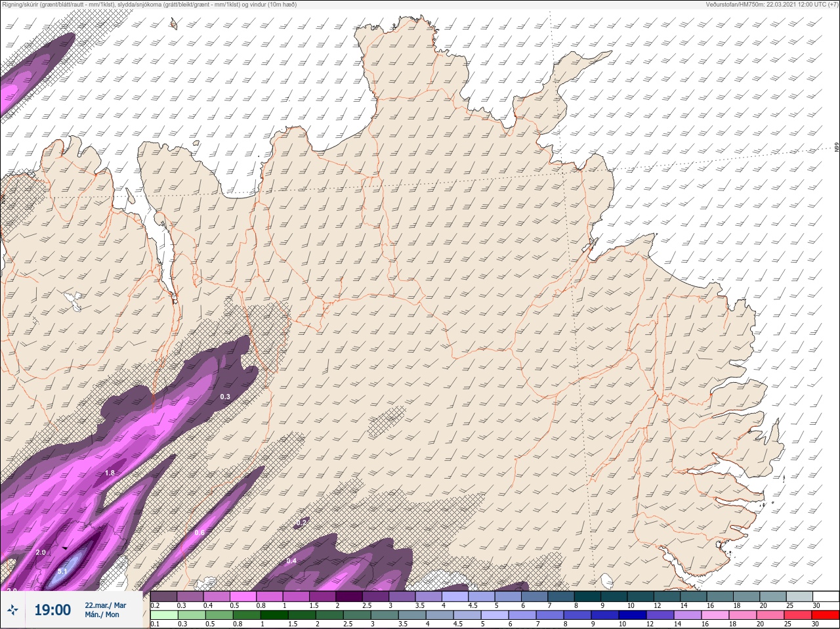
Task: Click the white swatch ending the upper legend row
Action: click(x=826, y=596)
